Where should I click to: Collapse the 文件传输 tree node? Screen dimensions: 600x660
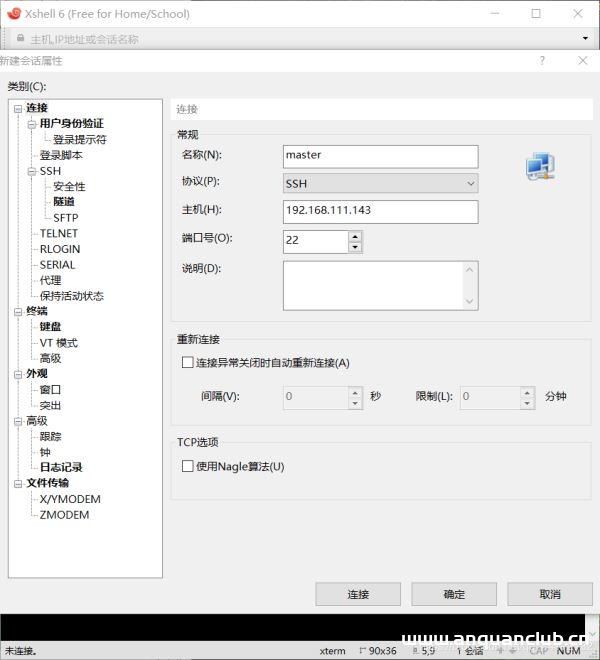tap(18, 484)
